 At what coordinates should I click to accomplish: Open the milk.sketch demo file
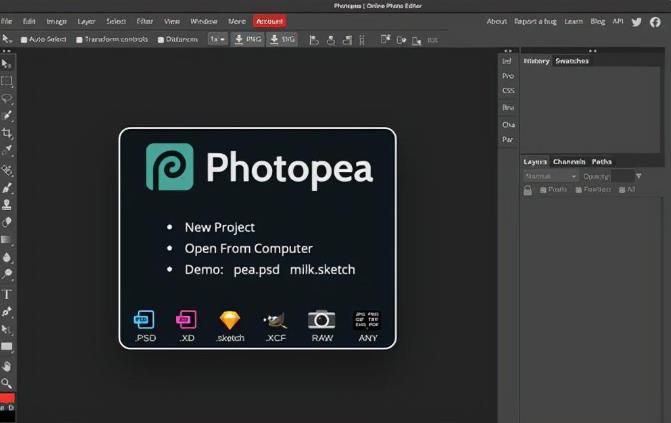pyautogui.click(x=323, y=270)
